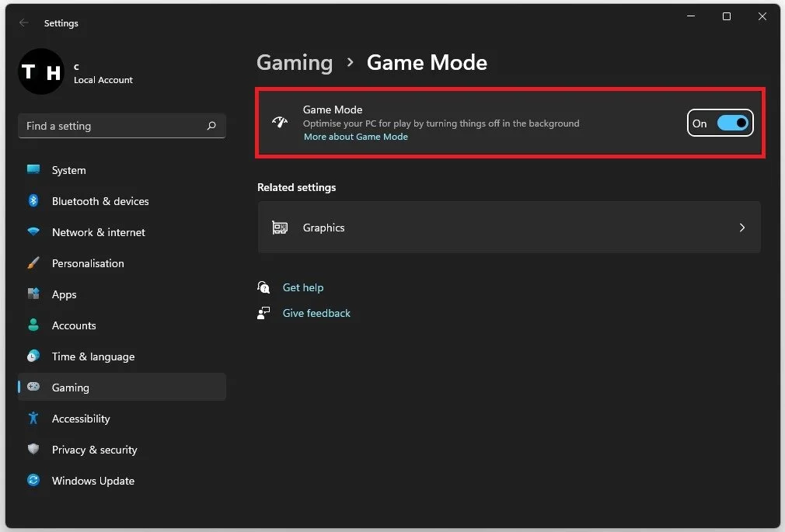Click the Gaming controller icon
The height and width of the screenshot is (532, 785).
pyautogui.click(x=33, y=387)
